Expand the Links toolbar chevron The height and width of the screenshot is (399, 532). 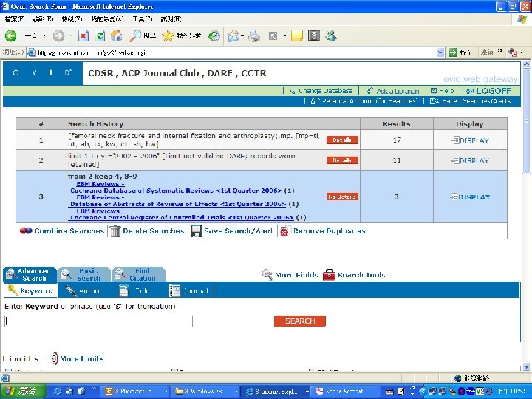499,51
